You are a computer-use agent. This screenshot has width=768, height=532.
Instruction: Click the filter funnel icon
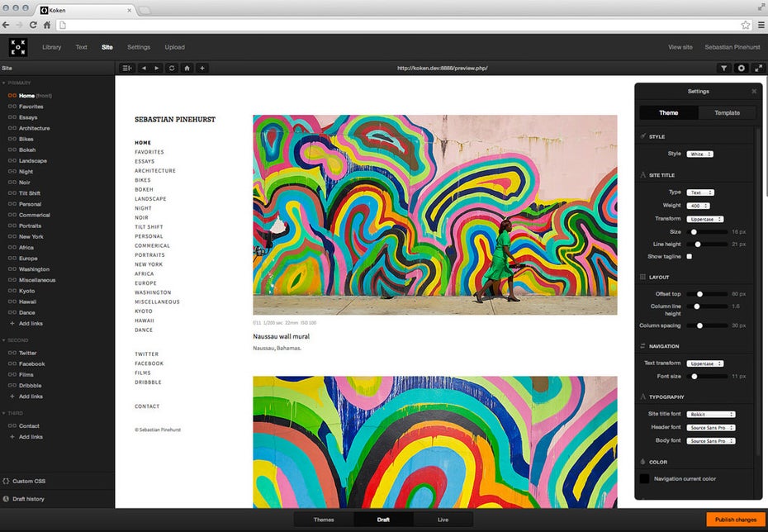tap(723, 68)
